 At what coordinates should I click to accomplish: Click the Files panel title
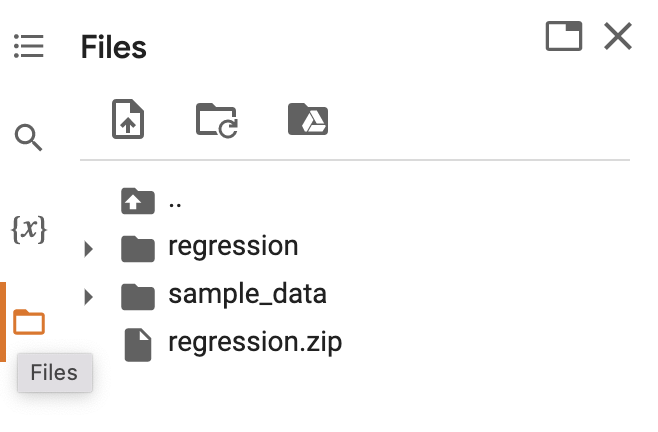[113, 47]
